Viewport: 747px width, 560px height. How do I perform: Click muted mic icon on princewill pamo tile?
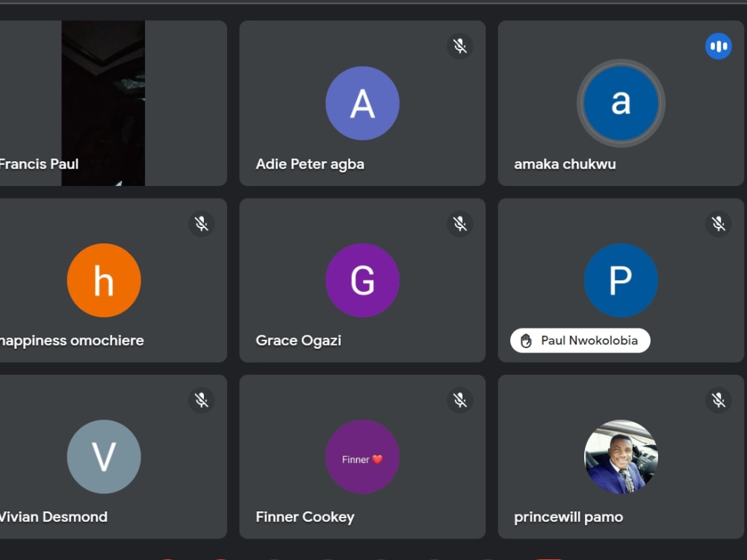[719, 400]
